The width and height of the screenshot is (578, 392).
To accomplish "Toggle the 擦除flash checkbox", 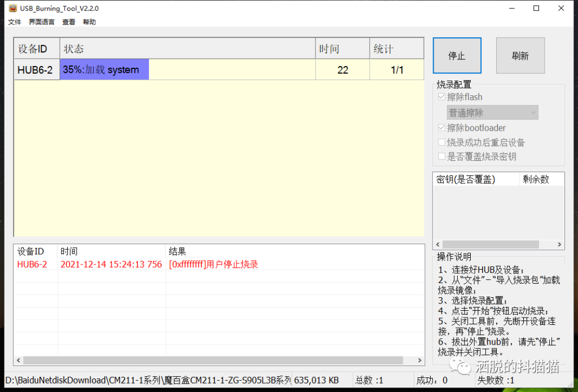I will point(441,97).
